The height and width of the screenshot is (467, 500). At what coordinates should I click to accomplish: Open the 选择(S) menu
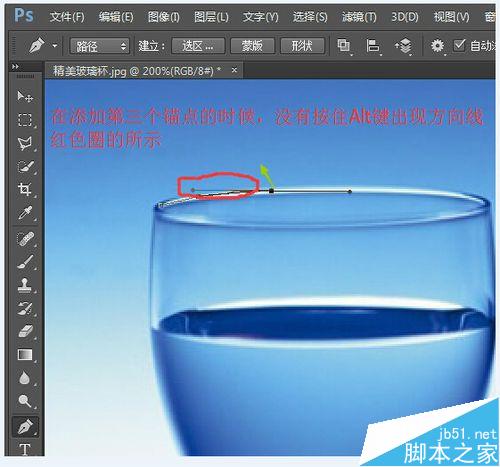(310, 16)
